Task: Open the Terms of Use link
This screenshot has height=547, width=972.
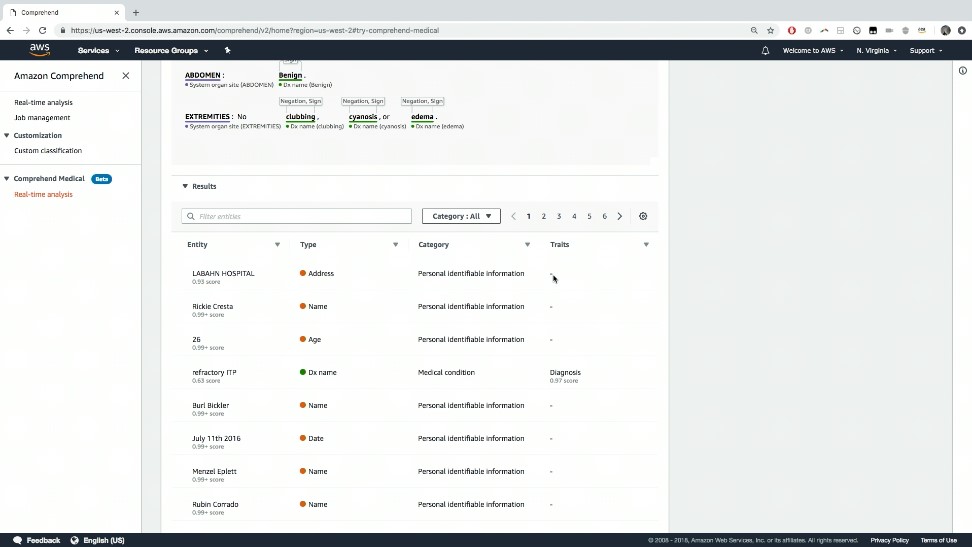Action: tap(939, 540)
